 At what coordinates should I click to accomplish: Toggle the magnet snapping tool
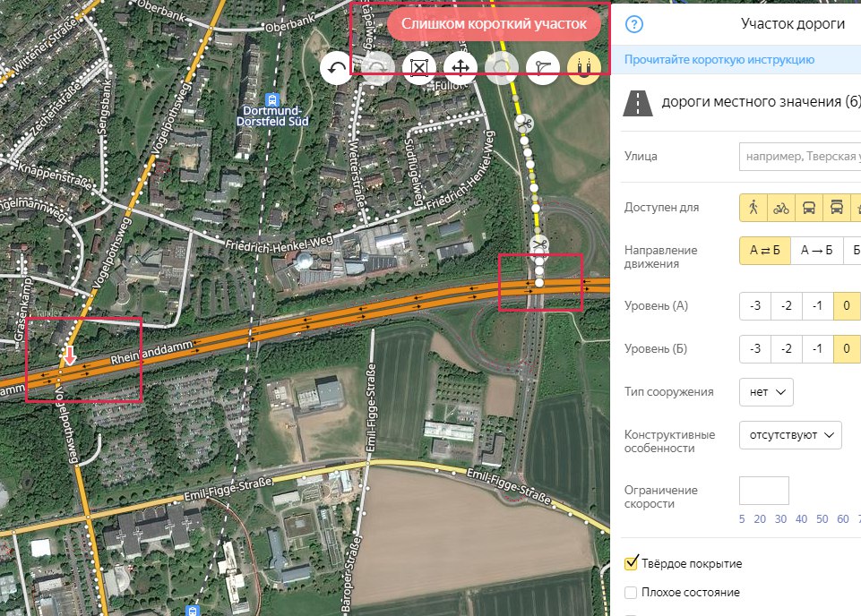[x=584, y=68]
